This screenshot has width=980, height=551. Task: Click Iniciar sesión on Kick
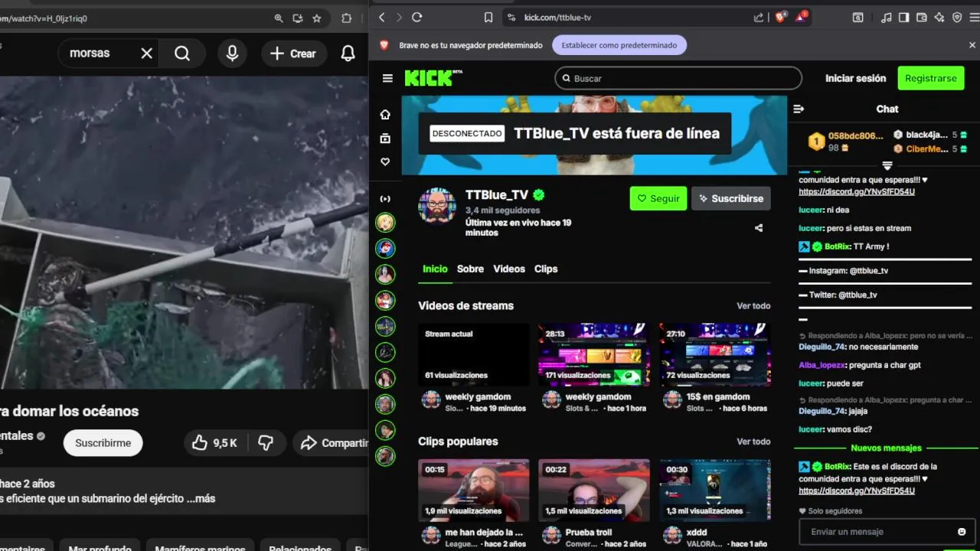coord(855,78)
